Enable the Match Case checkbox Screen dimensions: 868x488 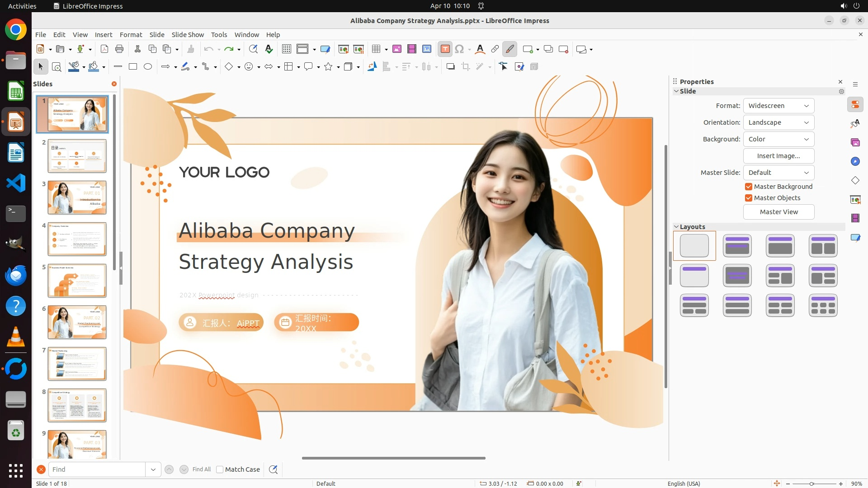220,469
